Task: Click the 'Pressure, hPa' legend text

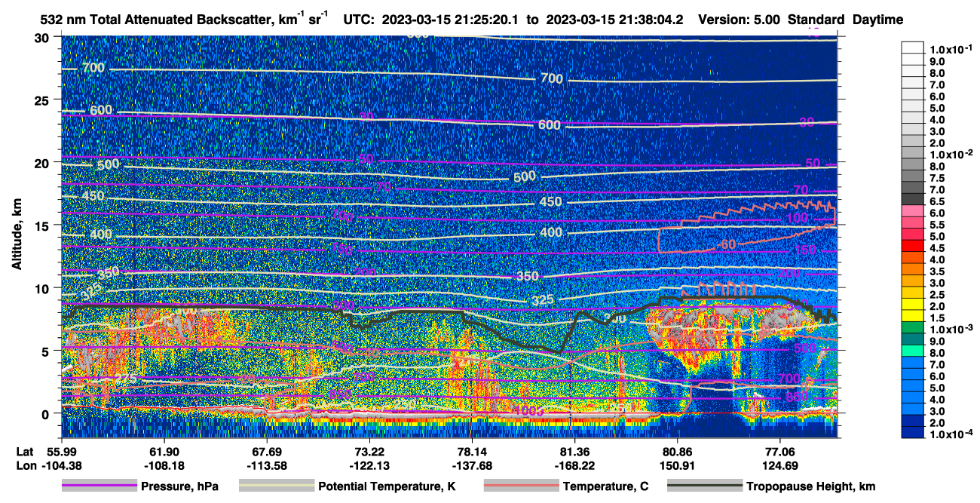Action: (179, 486)
